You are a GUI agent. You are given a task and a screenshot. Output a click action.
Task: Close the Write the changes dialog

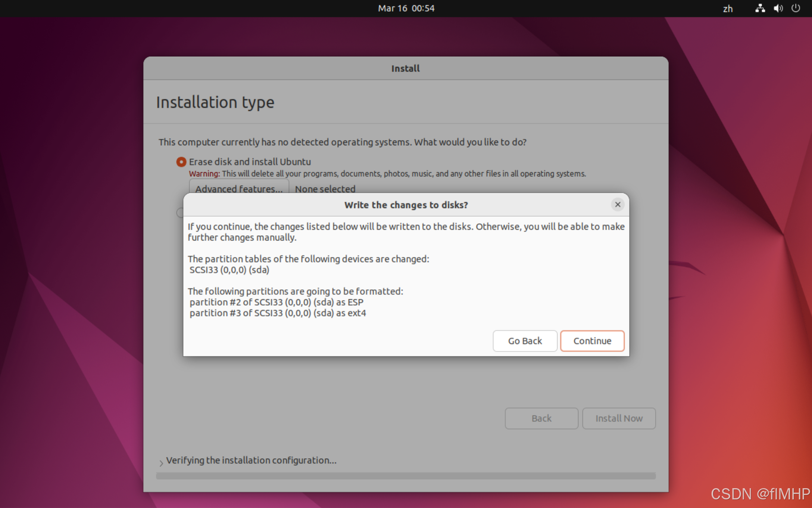click(618, 204)
